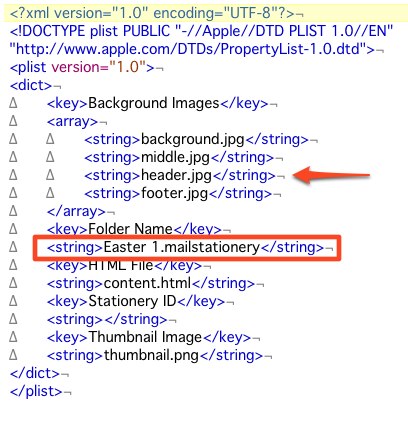This screenshot has width=408, height=433.
Task: Click the Thumbnail Image key line
Action: (x=149, y=337)
